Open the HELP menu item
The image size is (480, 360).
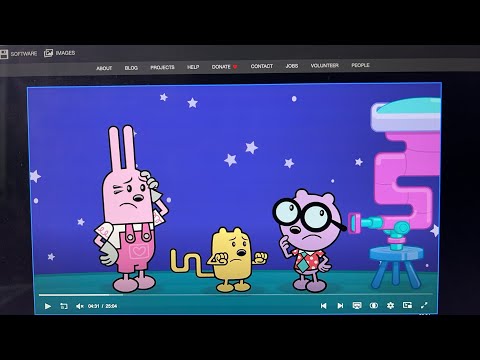pos(193,67)
